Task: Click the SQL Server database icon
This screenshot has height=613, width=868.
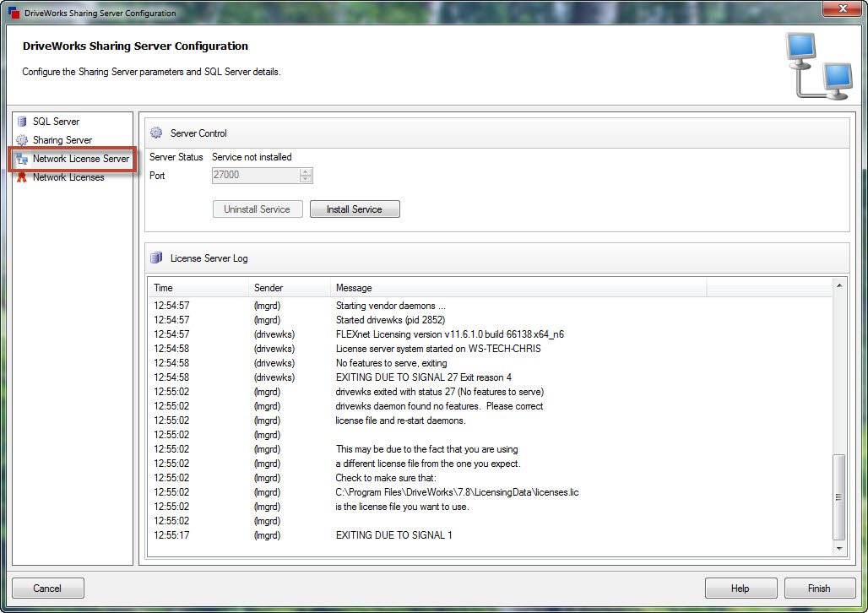Action: (x=22, y=122)
